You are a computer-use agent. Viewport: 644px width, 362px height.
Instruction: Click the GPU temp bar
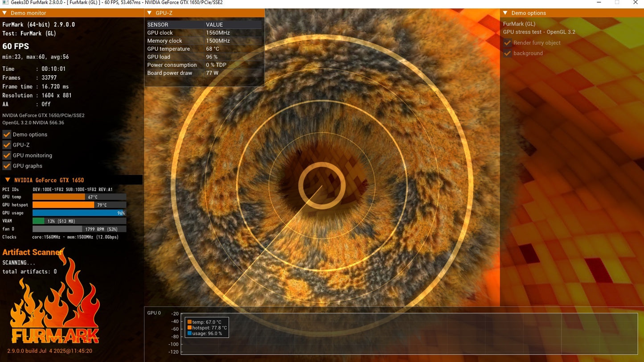click(79, 197)
